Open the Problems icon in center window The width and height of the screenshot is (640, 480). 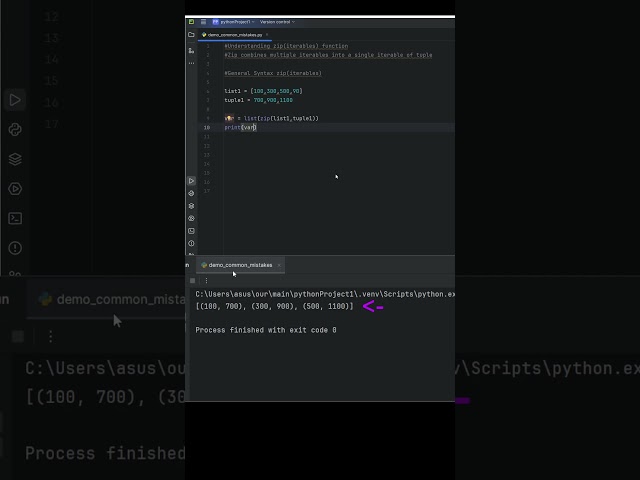point(191,244)
